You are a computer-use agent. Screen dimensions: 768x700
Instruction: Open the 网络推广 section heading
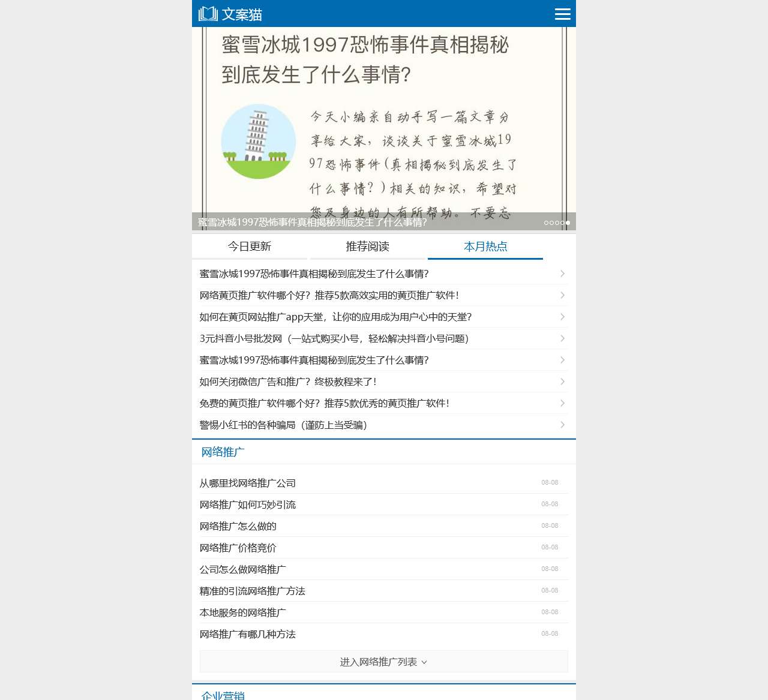tap(223, 452)
